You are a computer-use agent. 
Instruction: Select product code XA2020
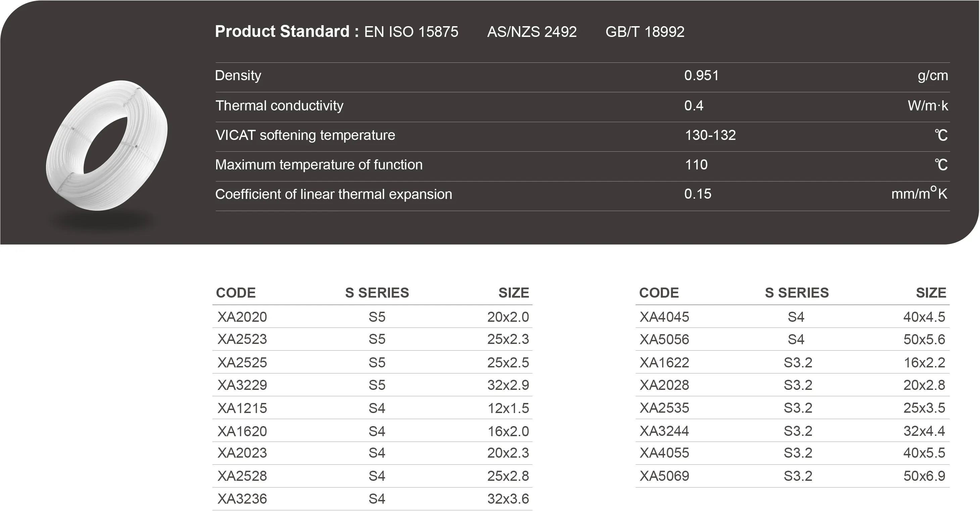[x=242, y=317]
